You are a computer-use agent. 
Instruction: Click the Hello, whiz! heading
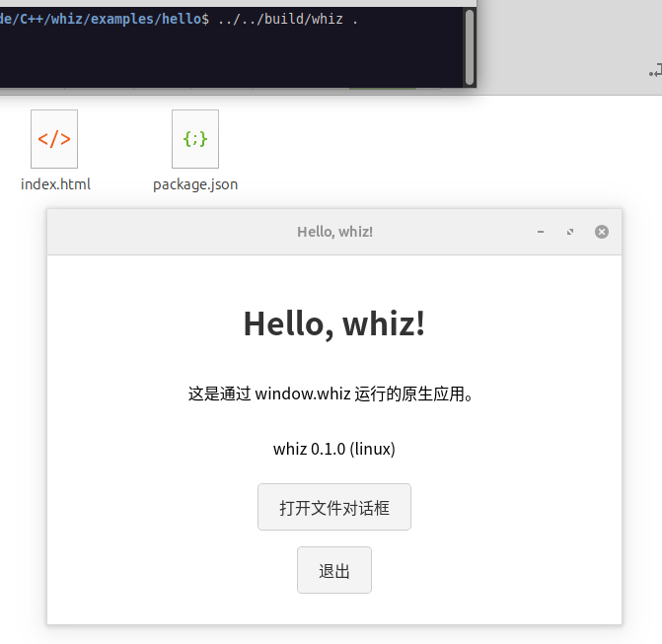333,323
